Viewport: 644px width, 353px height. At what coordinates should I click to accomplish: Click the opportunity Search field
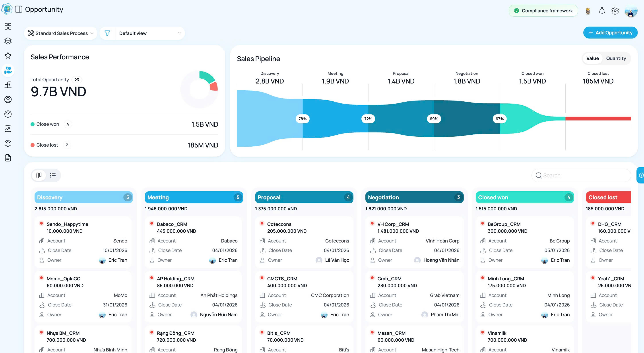581,175
